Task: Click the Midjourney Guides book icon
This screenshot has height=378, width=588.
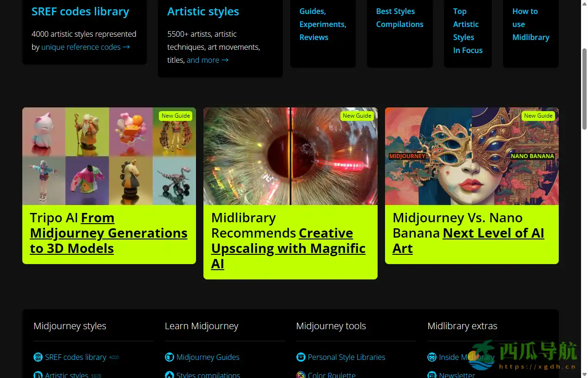Action: [x=170, y=357]
